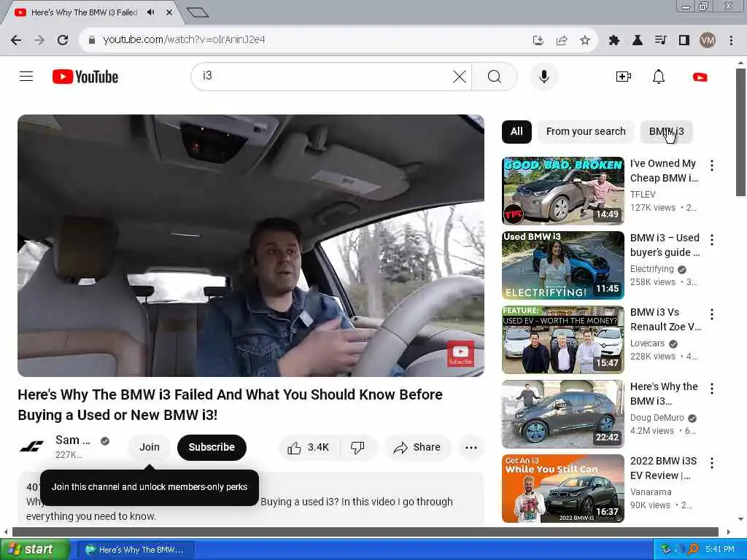
Task: Open BMW i3 Vs Renault Zoe title
Action: tap(665, 319)
